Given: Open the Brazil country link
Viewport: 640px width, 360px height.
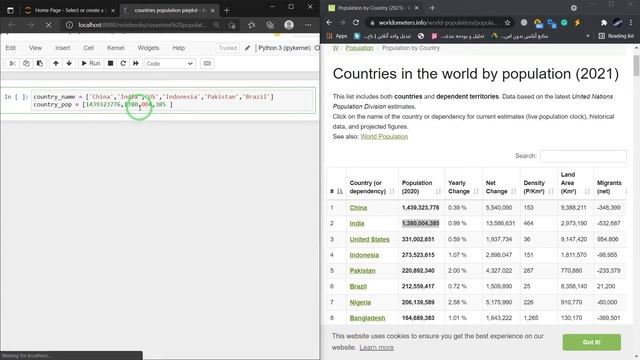Looking at the screenshot, I should 358,287.
